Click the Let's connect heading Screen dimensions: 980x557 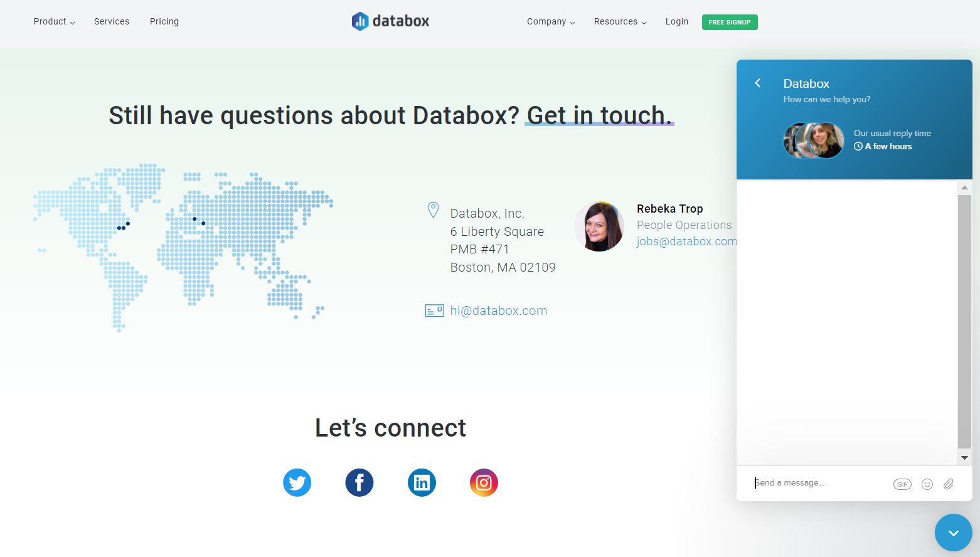tap(390, 428)
